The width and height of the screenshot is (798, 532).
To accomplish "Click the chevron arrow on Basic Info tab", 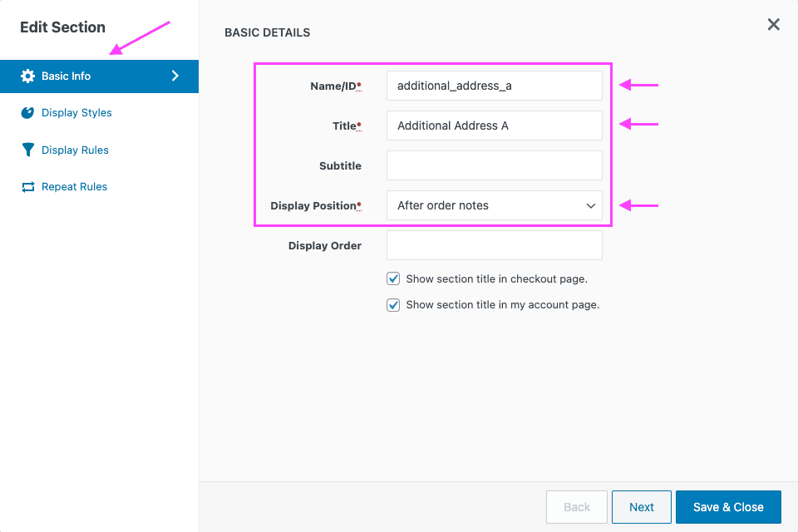I will [175, 76].
